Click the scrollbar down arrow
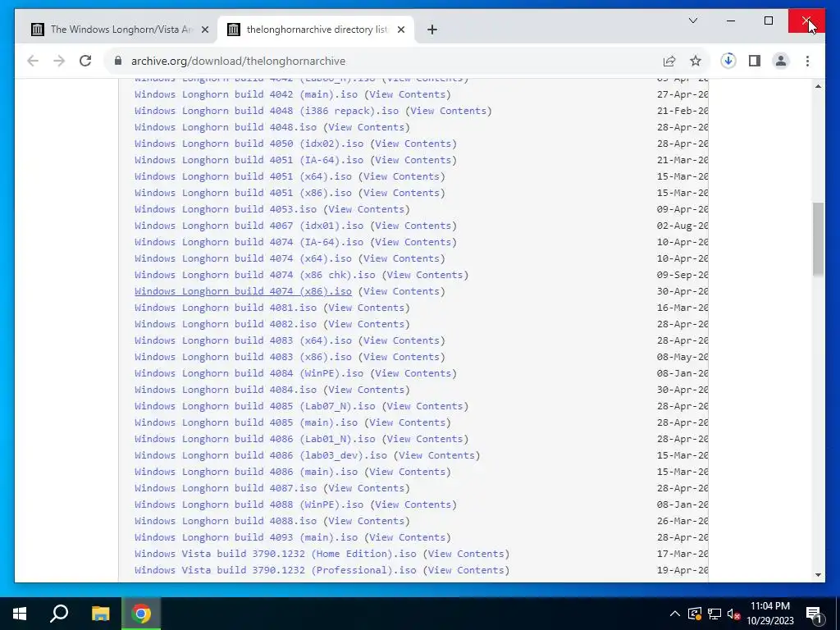840x630 pixels. click(818, 575)
